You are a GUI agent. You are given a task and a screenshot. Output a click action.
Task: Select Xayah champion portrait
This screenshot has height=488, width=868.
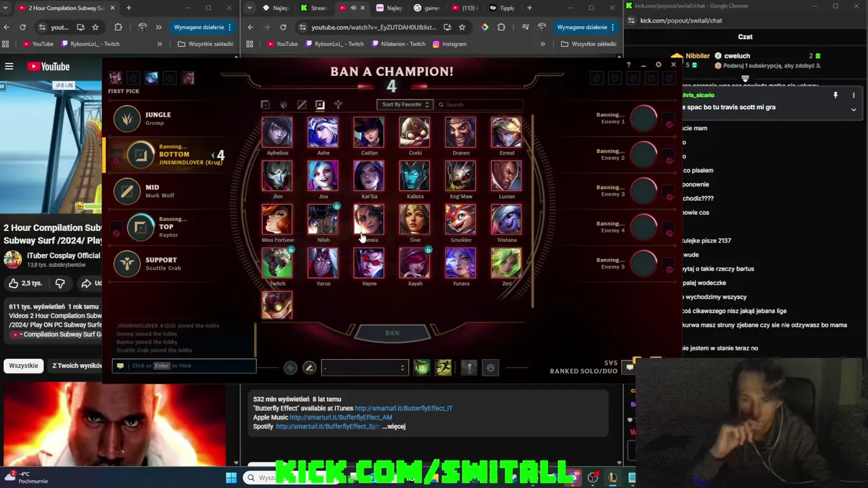point(414,262)
